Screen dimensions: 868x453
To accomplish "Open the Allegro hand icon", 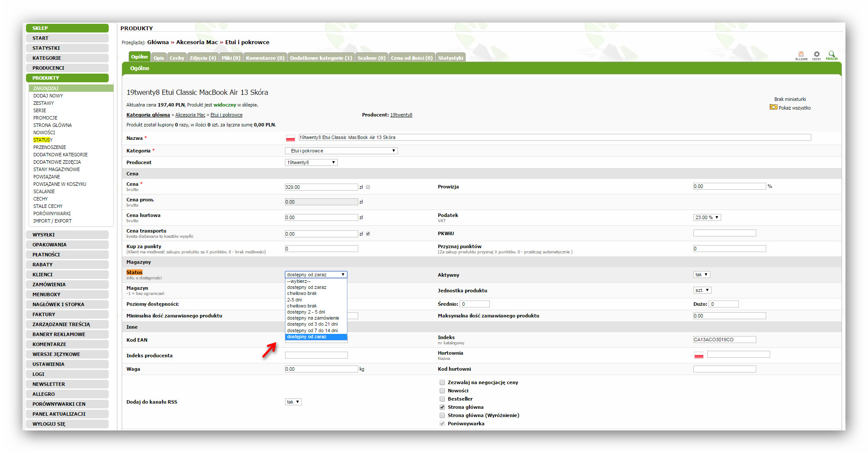I will (801, 55).
